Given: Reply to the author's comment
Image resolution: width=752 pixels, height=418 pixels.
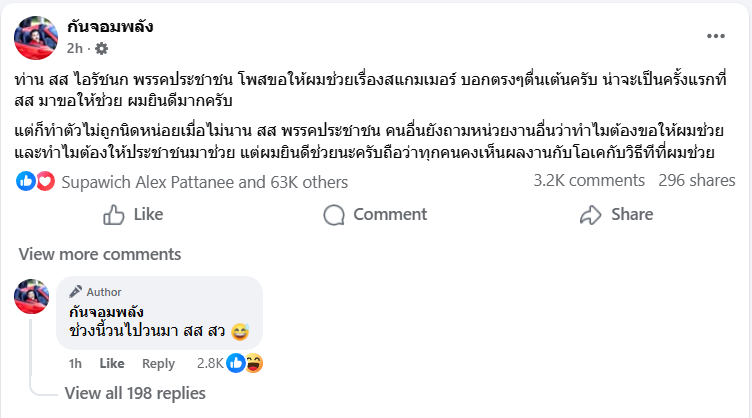Looking at the screenshot, I should (158, 363).
